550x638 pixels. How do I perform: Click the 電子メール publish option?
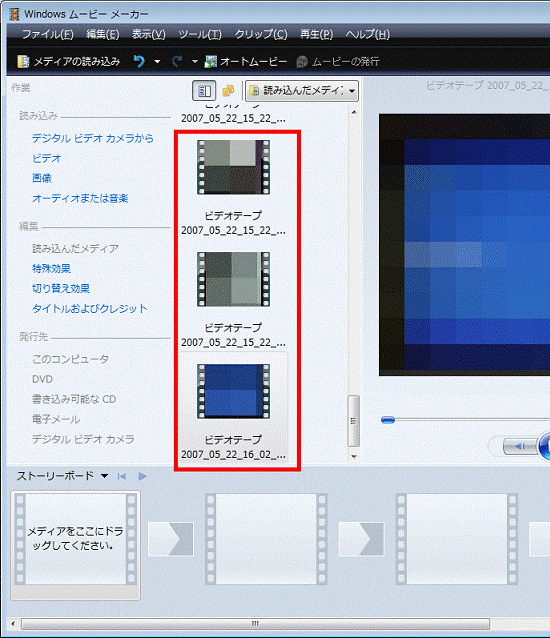coord(56,419)
